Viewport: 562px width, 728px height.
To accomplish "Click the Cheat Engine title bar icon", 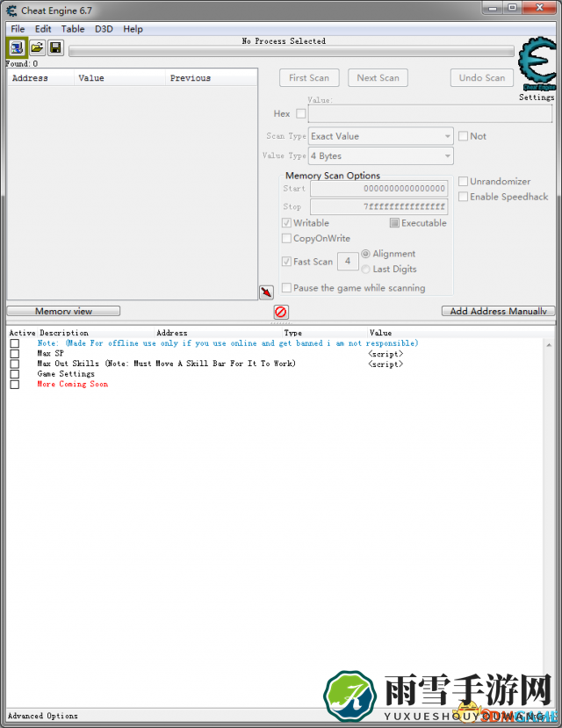I will click(12, 11).
